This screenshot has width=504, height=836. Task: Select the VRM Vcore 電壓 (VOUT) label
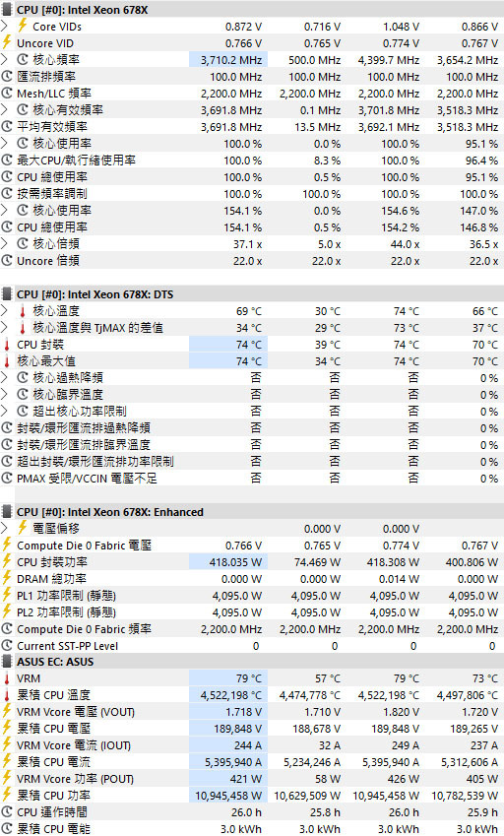coord(76,712)
